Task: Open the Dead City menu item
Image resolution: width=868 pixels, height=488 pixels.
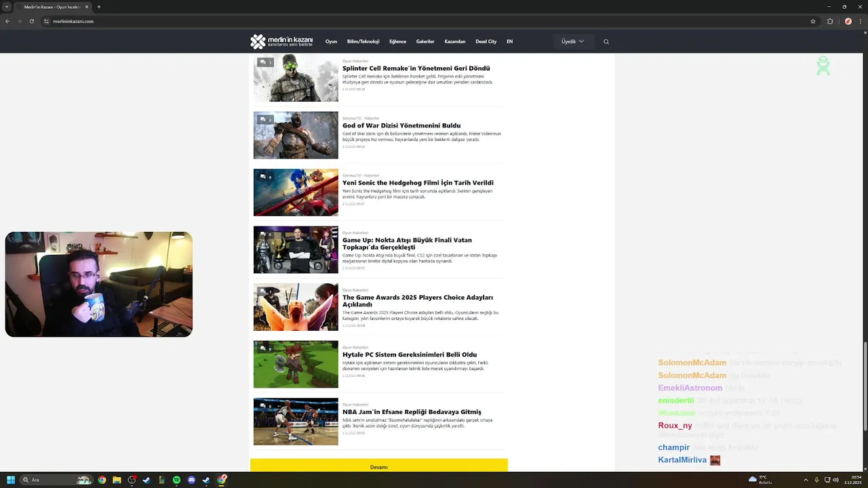Action: coord(486,41)
